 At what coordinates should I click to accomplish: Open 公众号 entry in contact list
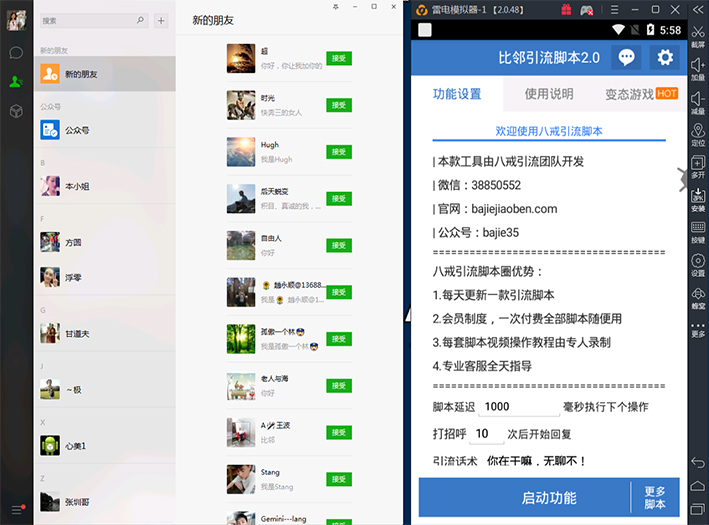[105, 130]
